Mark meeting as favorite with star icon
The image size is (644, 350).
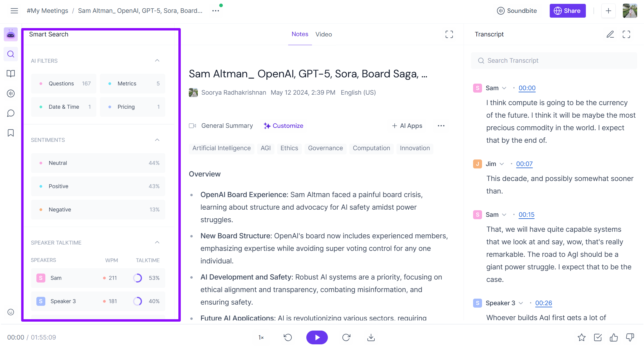coord(581,337)
